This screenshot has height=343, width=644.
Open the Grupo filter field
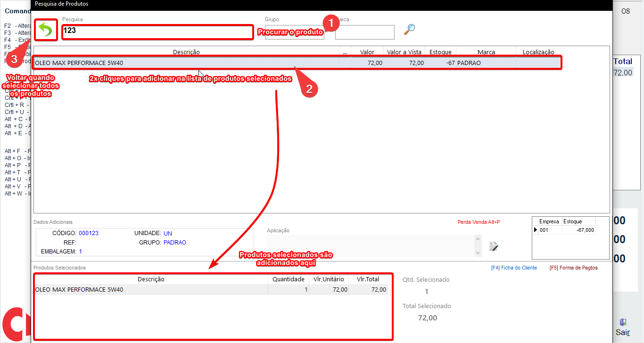tap(294, 32)
